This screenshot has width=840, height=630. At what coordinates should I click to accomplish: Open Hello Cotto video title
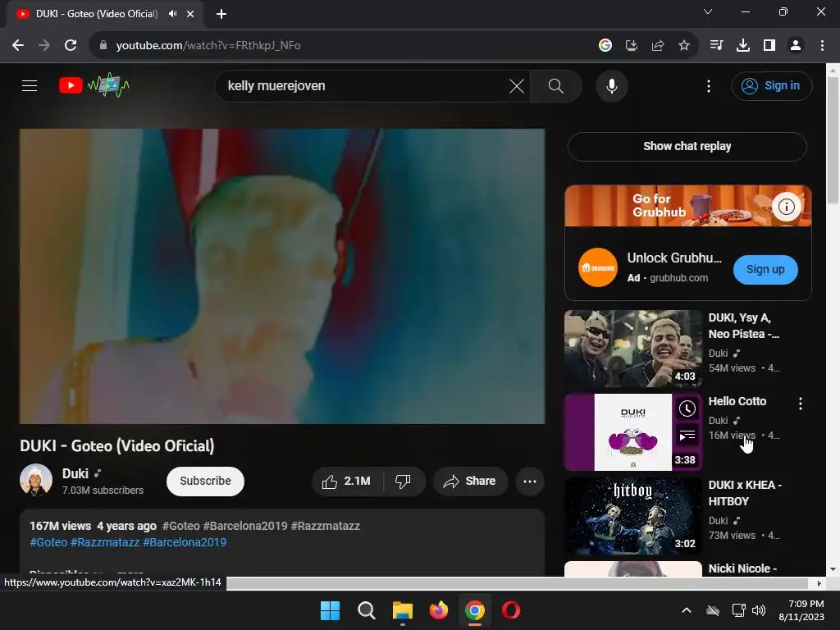(737, 401)
